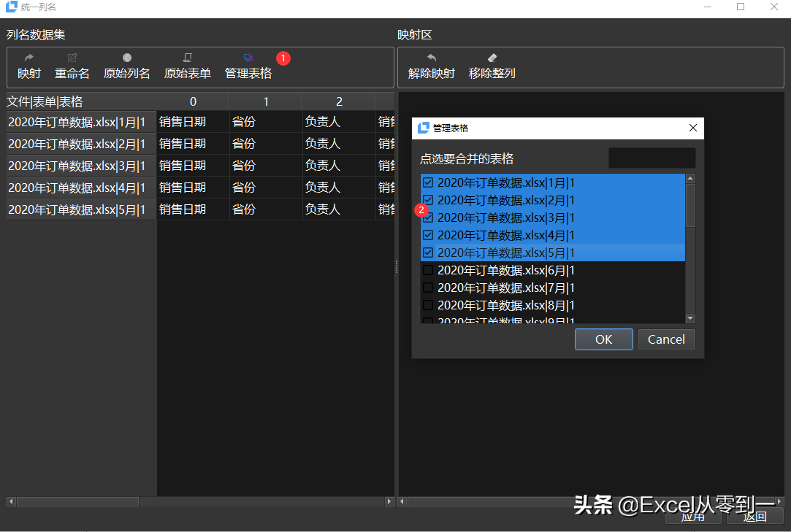Click 省份 cell in the 2月 row
This screenshot has width=791, height=532.
(266, 144)
